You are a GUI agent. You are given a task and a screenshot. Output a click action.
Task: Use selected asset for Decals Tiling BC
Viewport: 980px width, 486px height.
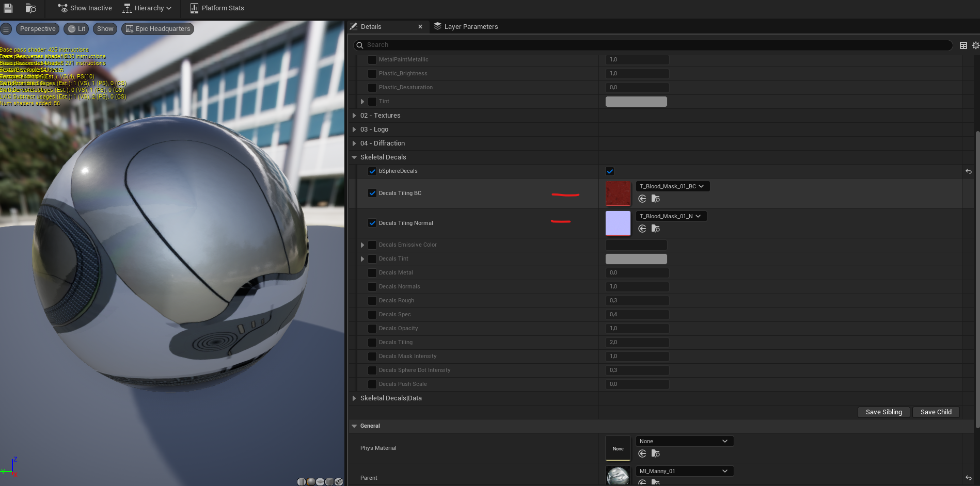pos(642,199)
